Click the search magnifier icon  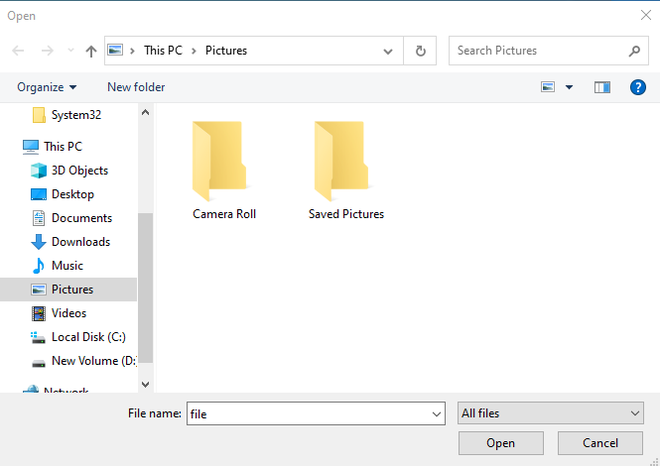click(634, 51)
